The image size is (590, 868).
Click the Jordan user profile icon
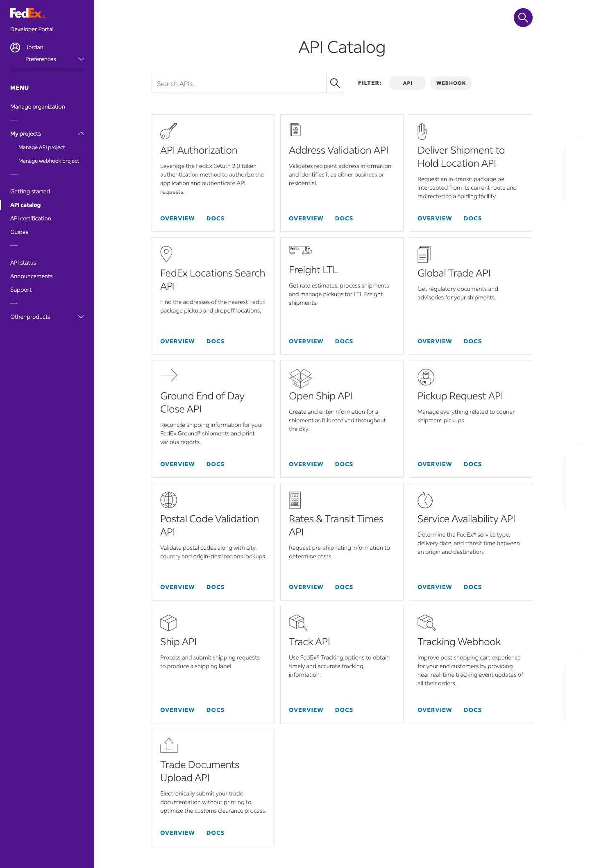[15, 48]
